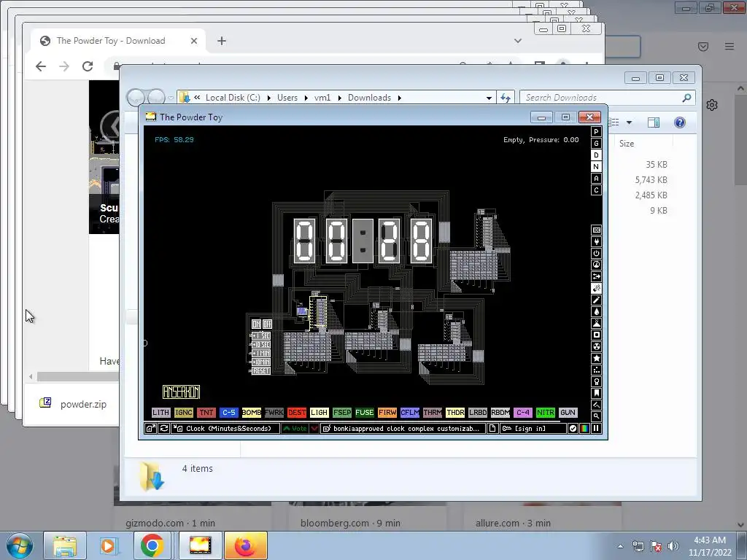
Task: Toggle the A ambient heat button
Action: tap(596, 179)
